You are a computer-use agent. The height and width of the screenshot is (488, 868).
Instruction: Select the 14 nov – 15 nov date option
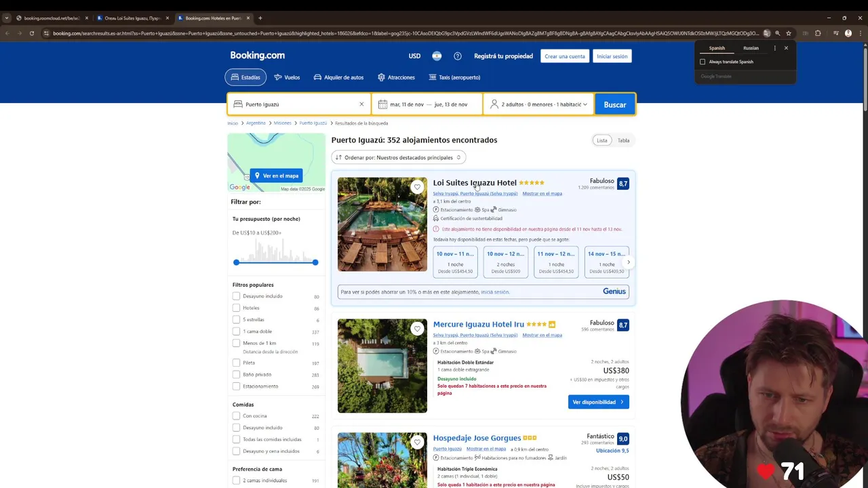pyautogui.click(x=606, y=262)
